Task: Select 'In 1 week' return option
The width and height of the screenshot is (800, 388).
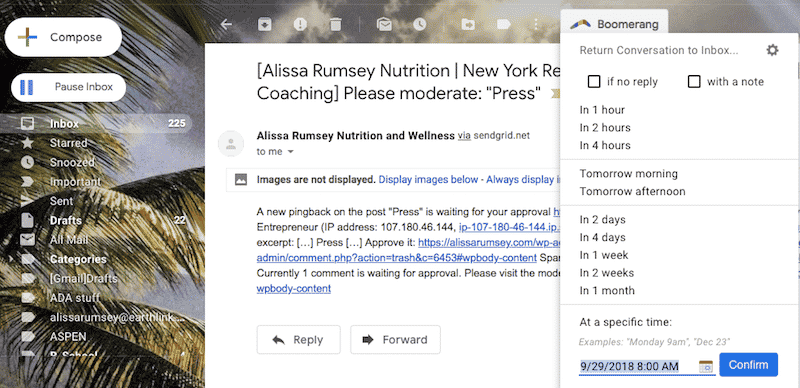Action: (604, 255)
